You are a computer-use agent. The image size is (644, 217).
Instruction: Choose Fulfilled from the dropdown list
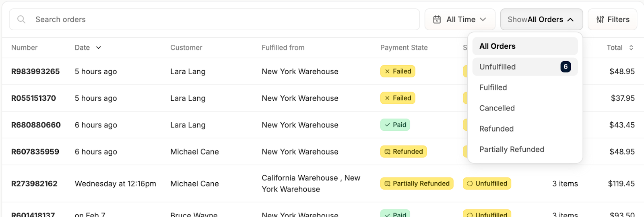525,88
